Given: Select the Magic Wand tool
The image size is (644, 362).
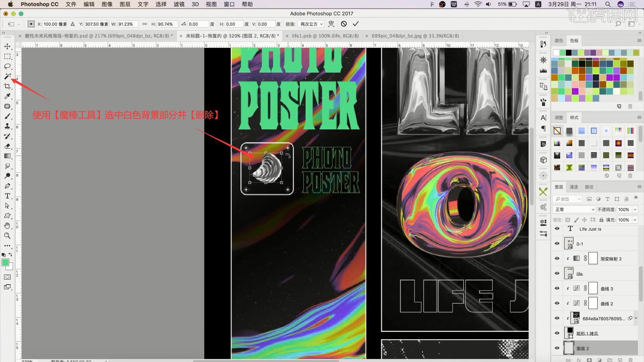Looking at the screenshot, I should [7, 76].
